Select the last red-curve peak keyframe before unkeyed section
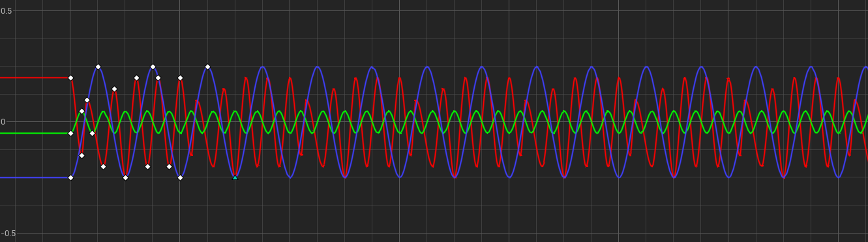Screen dimensions: 868x242 coord(180,78)
